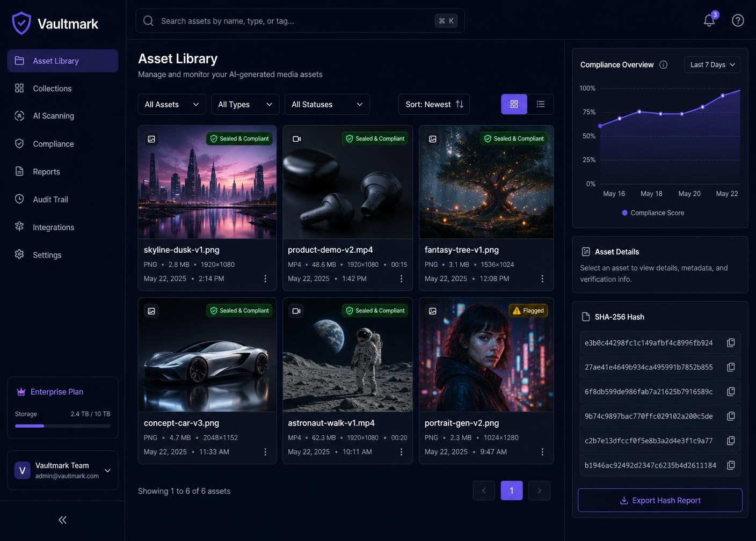
Task: Open AI Scanning in sidebar
Action: pyautogui.click(x=63, y=116)
